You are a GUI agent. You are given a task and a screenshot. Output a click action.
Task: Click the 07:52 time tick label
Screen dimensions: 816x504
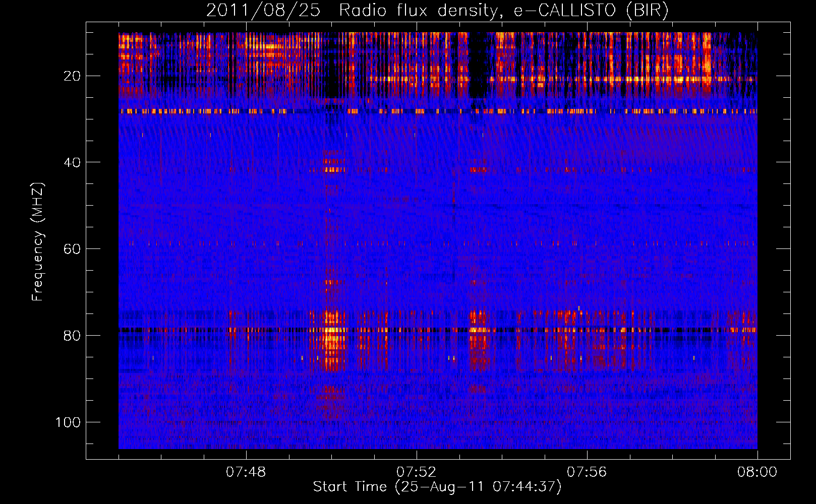click(x=416, y=472)
